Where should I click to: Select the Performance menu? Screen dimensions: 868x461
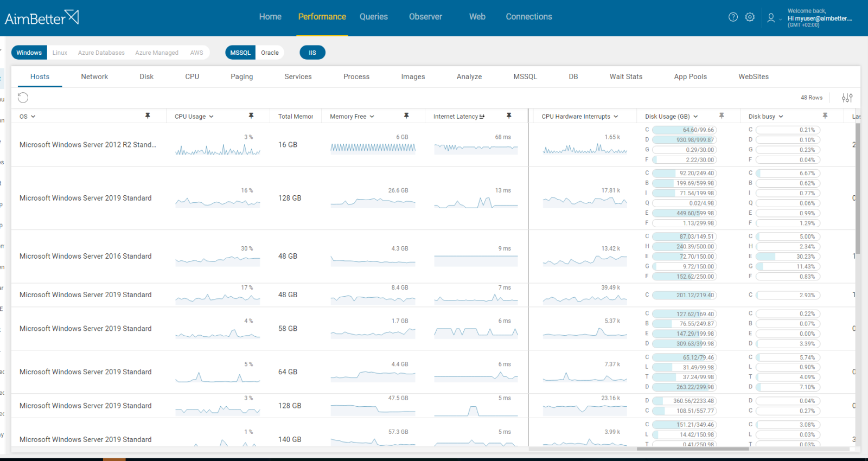(322, 17)
